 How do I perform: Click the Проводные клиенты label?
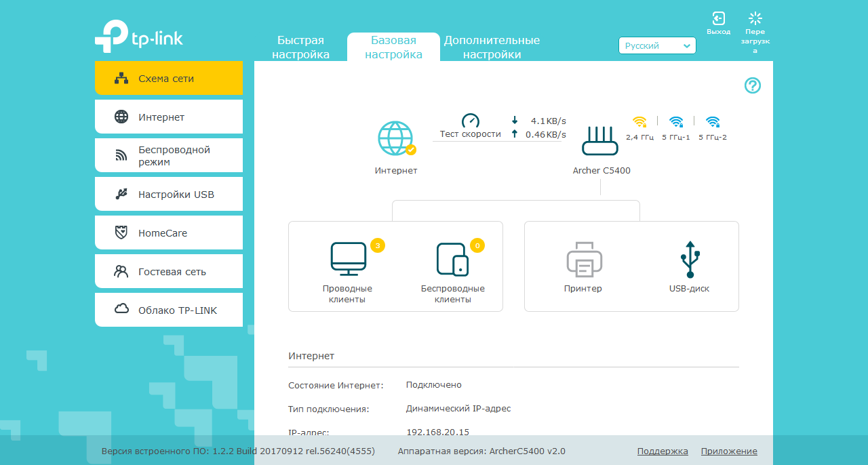pyautogui.click(x=347, y=294)
